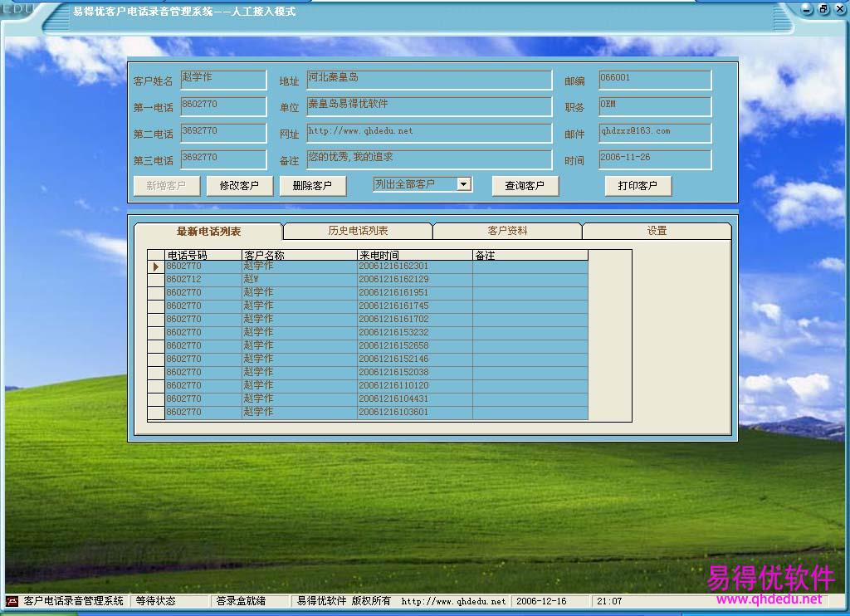The height and width of the screenshot is (616, 850).
Task: Click status bar time 21:07
Action: pos(609,601)
